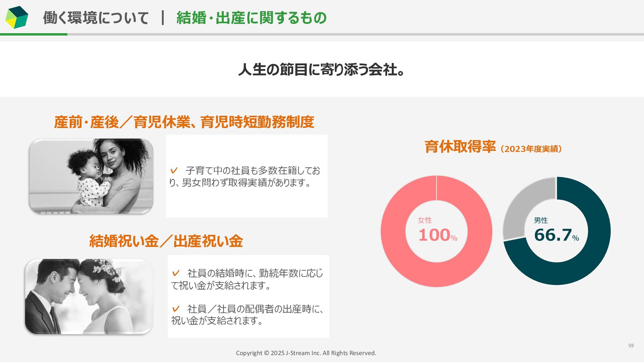
Task: Click the mother and baby photo
Action: [91, 176]
